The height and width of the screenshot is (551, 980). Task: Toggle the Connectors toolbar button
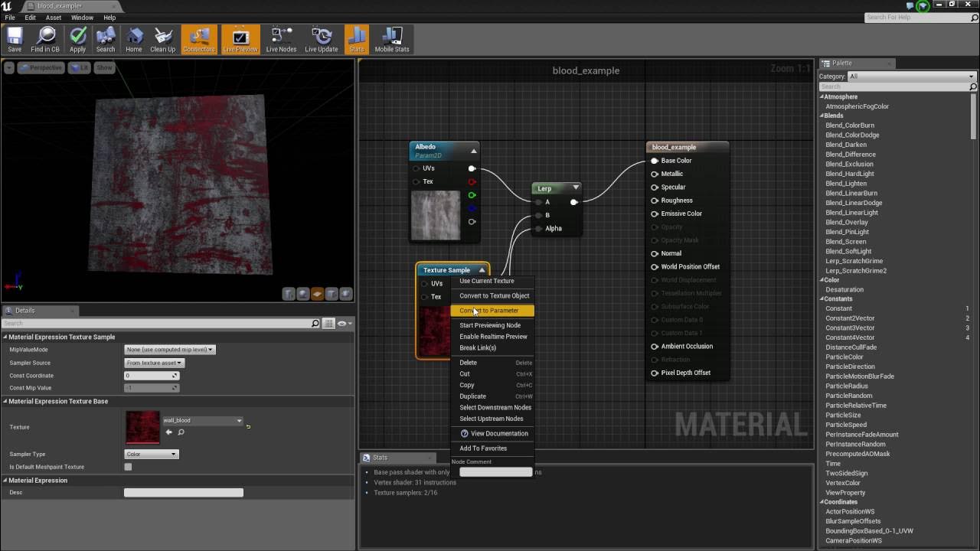click(x=199, y=40)
